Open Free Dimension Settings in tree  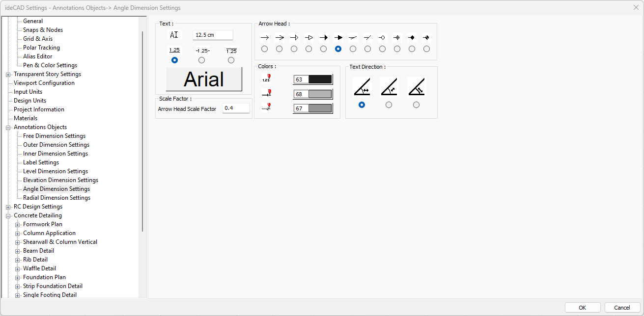click(54, 136)
